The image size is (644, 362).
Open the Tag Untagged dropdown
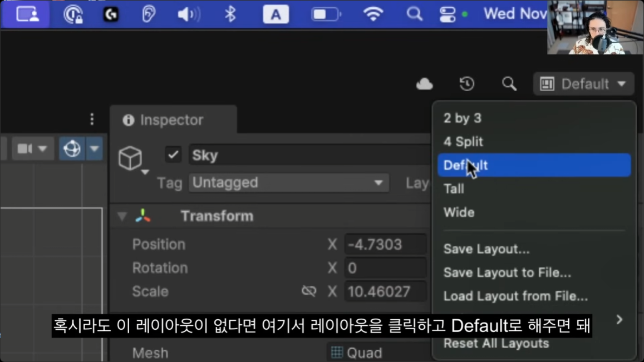289,182
